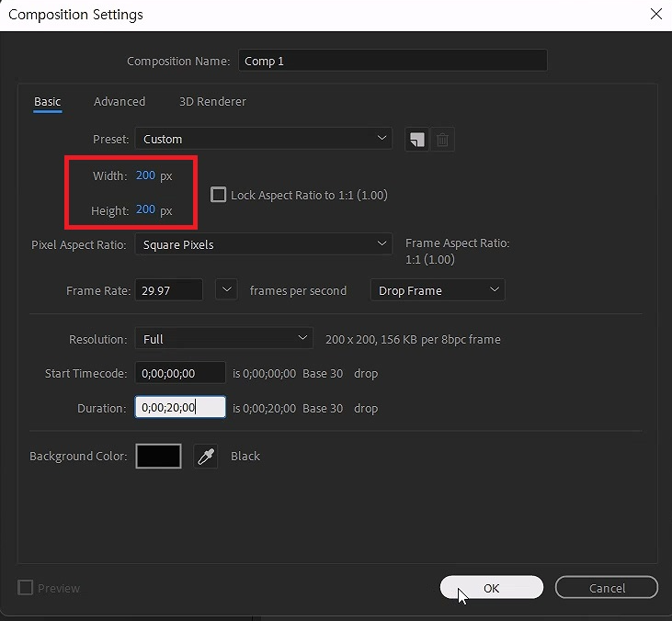
Task: Switch to the Advanced tab
Action: 120,101
